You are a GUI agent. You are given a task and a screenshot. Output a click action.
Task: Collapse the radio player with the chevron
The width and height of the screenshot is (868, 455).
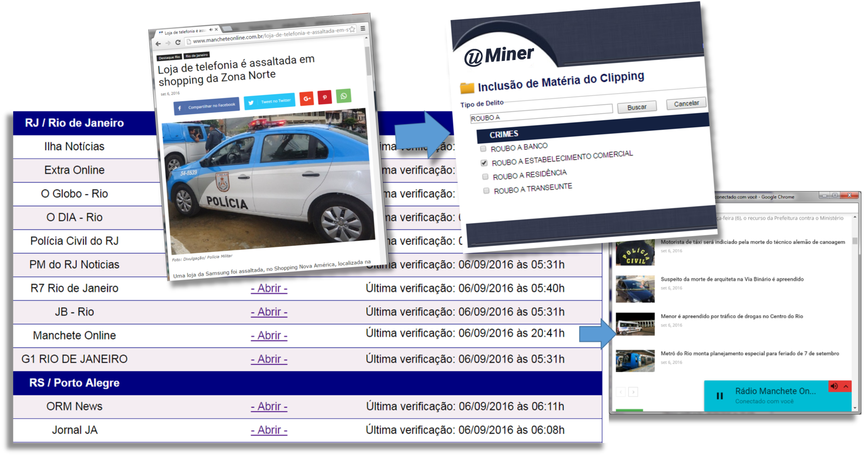coord(846,386)
